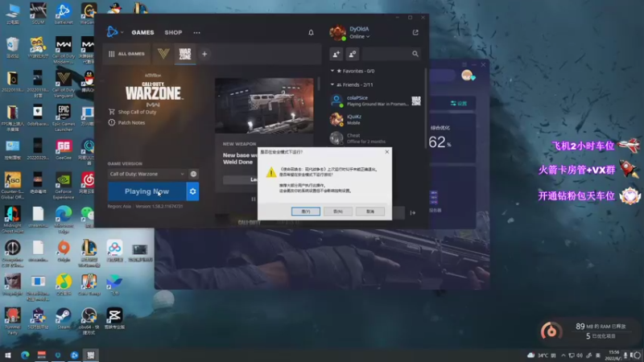Viewport: 644px width, 362px height.
Task: Open Edge from the taskbar
Action: [25, 355]
